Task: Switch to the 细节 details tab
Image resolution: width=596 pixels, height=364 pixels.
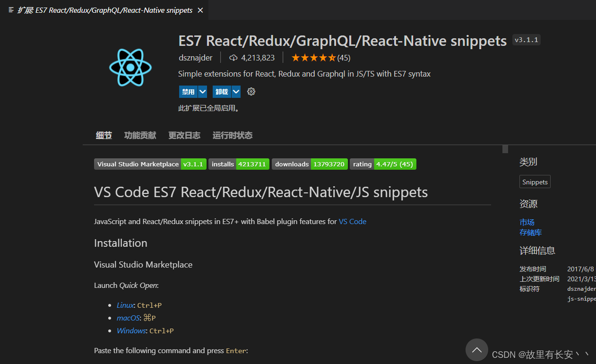Action: (104, 135)
